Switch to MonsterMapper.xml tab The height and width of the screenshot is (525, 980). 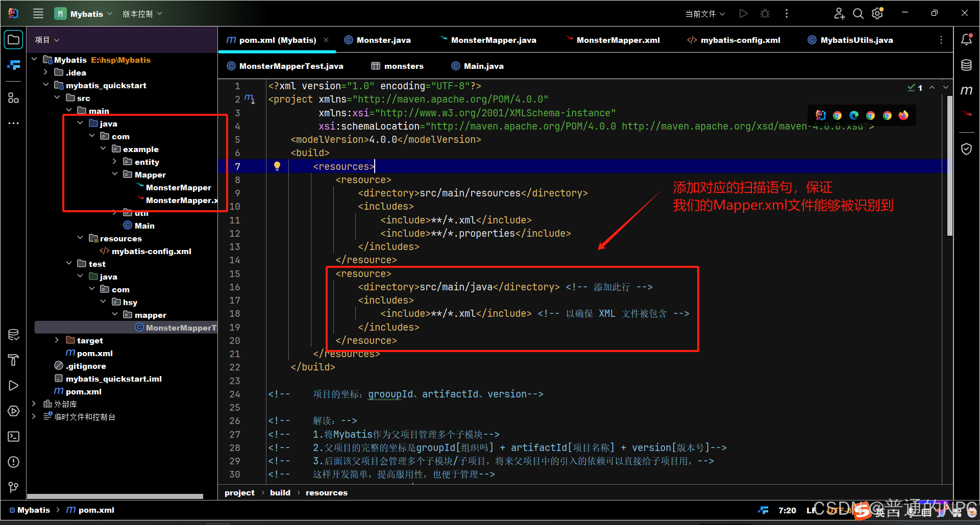coord(613,40)
